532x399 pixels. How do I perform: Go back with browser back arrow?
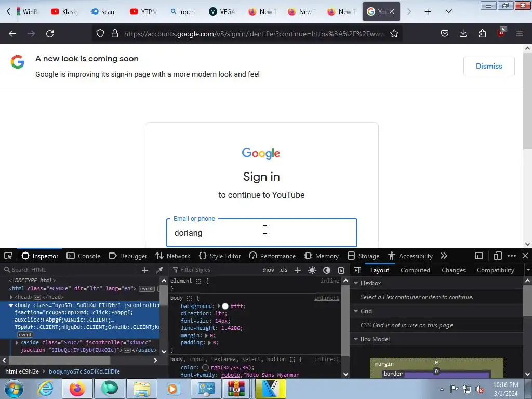[12, 34]
